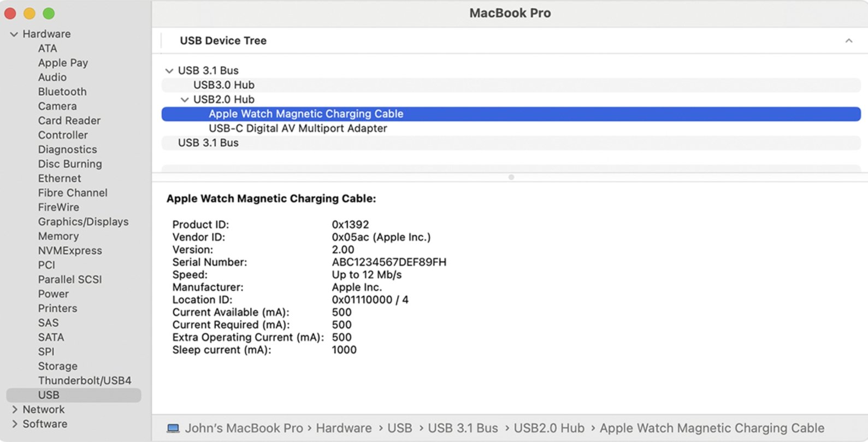The width and height of the screenshot is (868, 442).
Task: Click the laptop icon in the path bar
Action: 173,428
